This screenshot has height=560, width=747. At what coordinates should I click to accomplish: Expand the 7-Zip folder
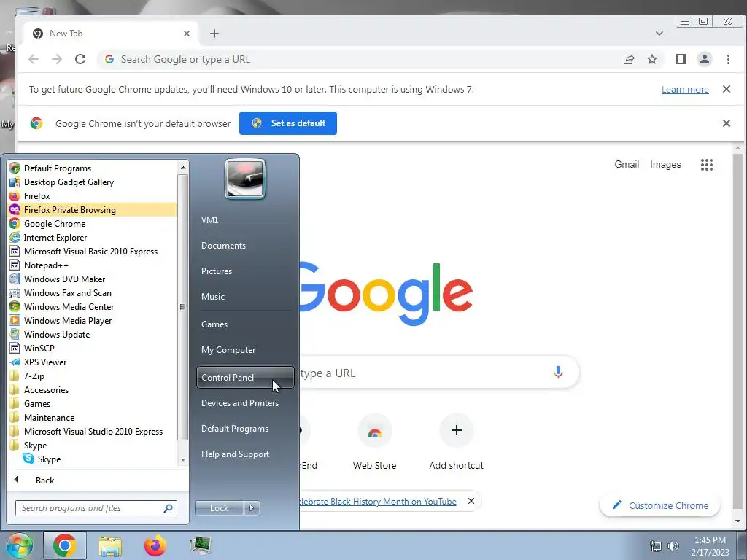point(92,376)
